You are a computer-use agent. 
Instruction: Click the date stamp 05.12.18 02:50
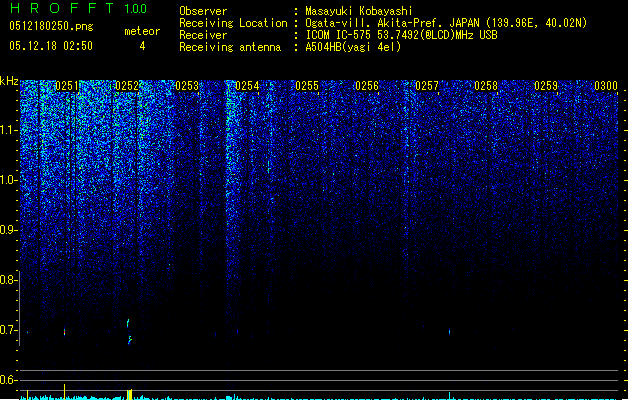51,46
